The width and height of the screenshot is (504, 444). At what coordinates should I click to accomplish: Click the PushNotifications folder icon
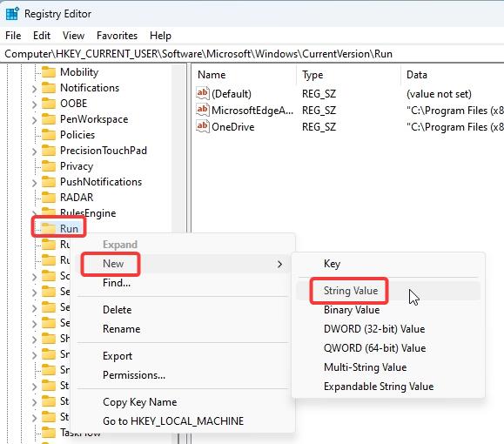[49, 182]
